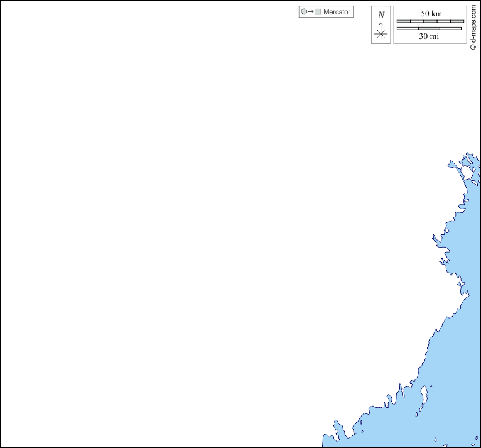Click the miles scale bar
The width and height of the screenshot is (481, 448).
point(429,28)
